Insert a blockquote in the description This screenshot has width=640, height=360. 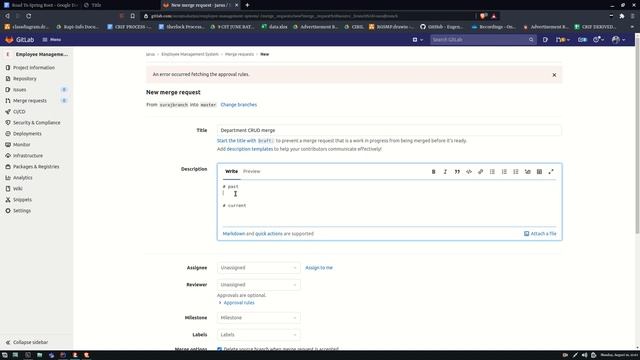pyautogui.click(x=457, y=172)
